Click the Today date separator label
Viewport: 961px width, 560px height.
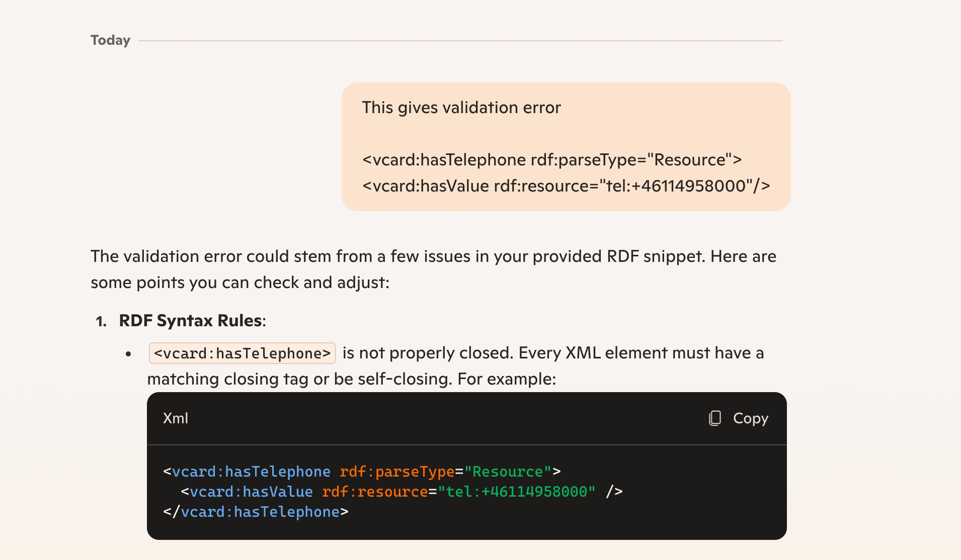click(110, 40)
